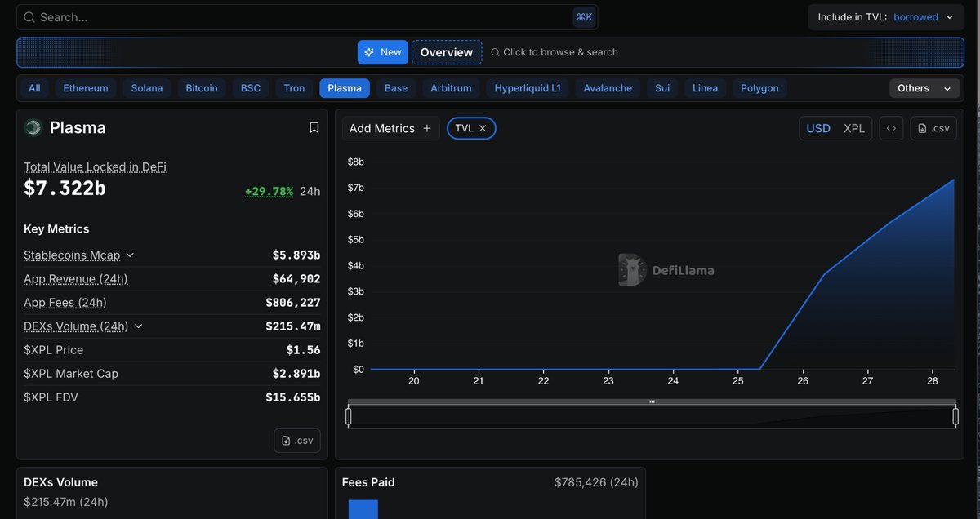Viewport: 980px width, 519px height.
Task: Click the bookmark icon next to Plasma
Action: pyautogui.click(x=314, y=128)
